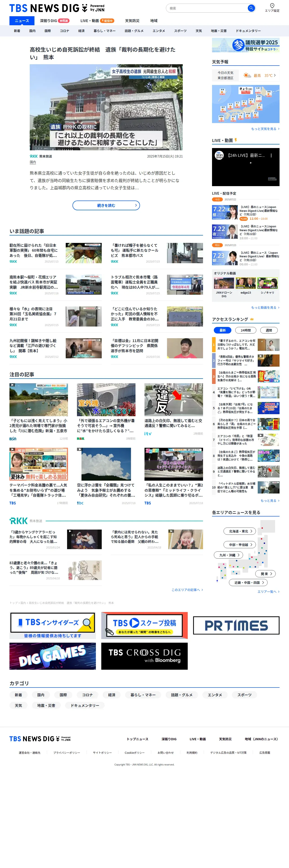The height and width of the screenshot is (868, 289).
Task: Click the もっと天気を見る link
Action: tap(265, 129)
